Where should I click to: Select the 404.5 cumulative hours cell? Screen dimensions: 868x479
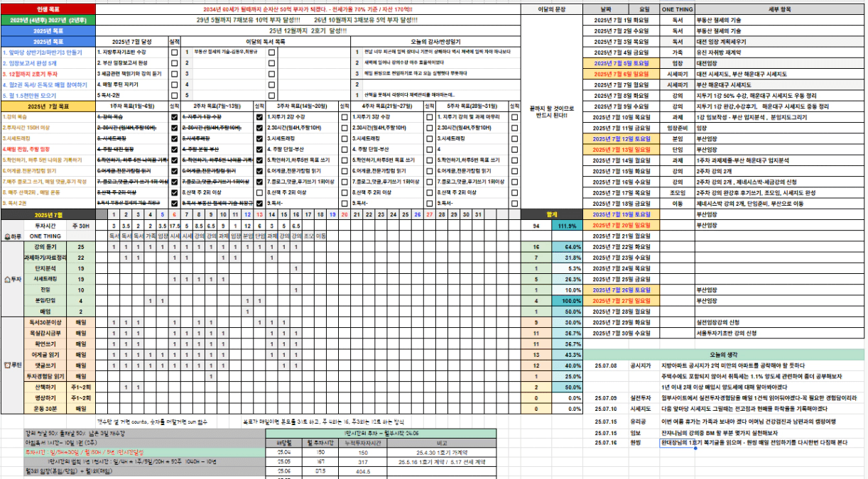[x=363, y=470]
